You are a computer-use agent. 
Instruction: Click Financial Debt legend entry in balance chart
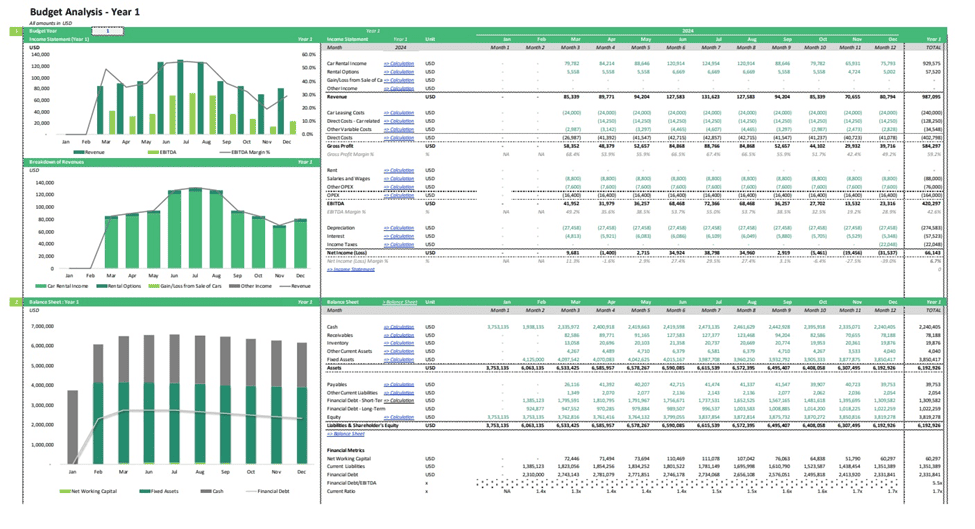(x=269, y=491)
